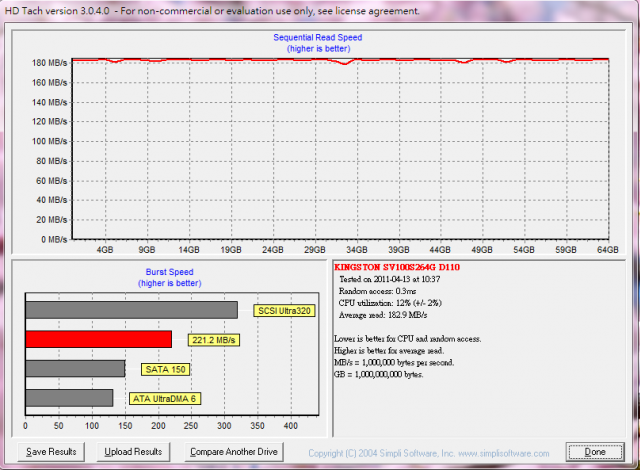Click the 221.2 MB/s burst label

click(213, 340)
